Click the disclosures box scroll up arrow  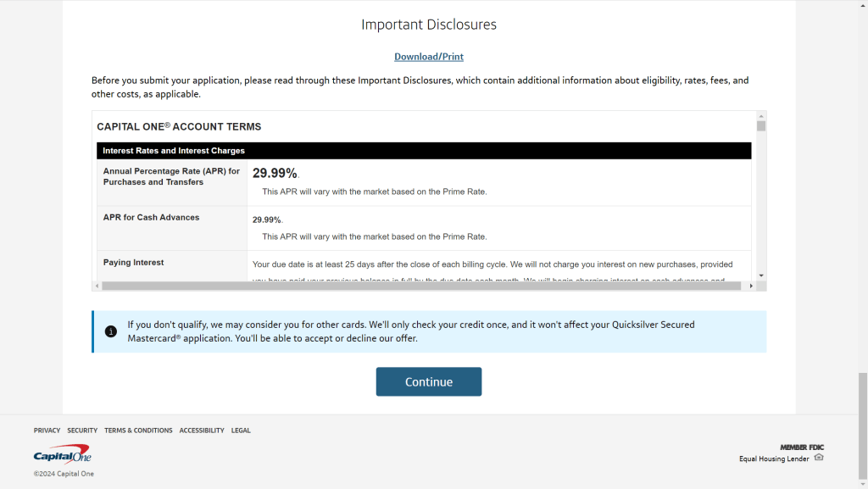click(x=761, y=116)
